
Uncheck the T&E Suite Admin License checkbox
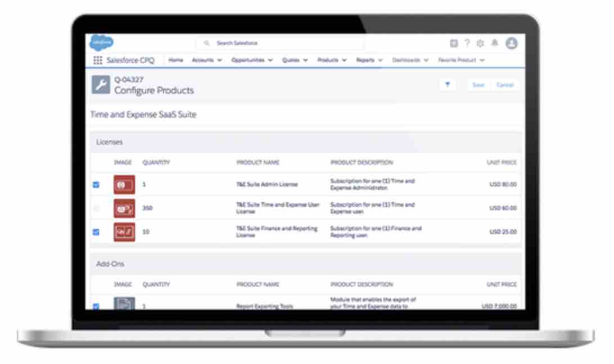(x=96, y=184)
